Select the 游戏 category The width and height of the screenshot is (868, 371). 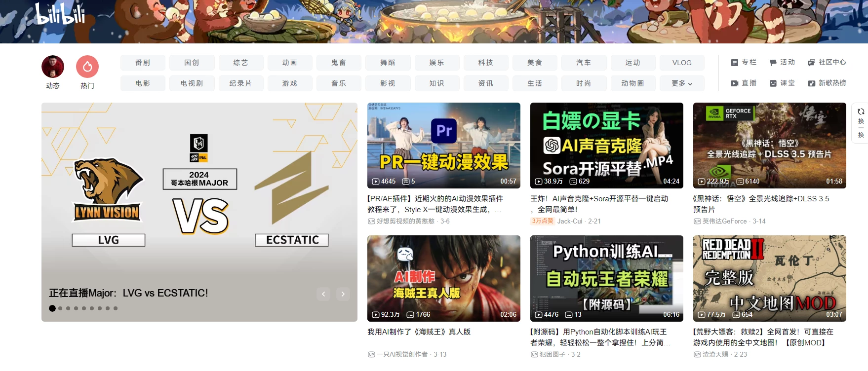click(290, 83)
